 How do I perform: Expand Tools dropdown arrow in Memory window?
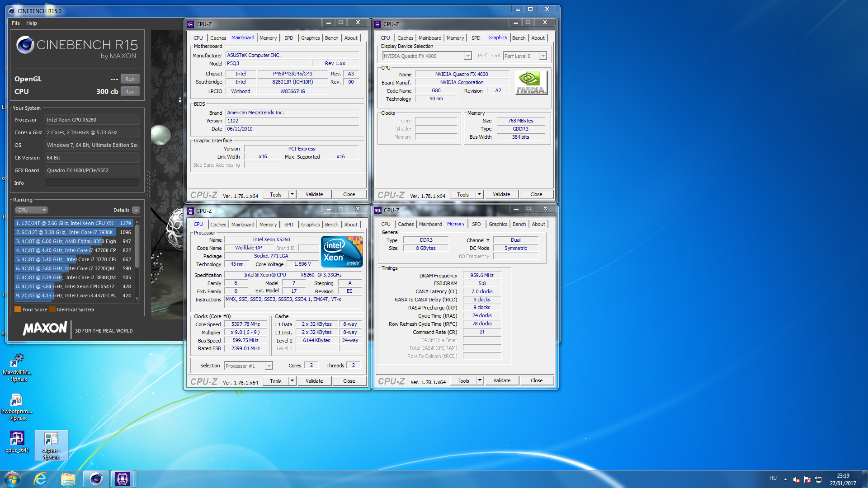(480, 380)
